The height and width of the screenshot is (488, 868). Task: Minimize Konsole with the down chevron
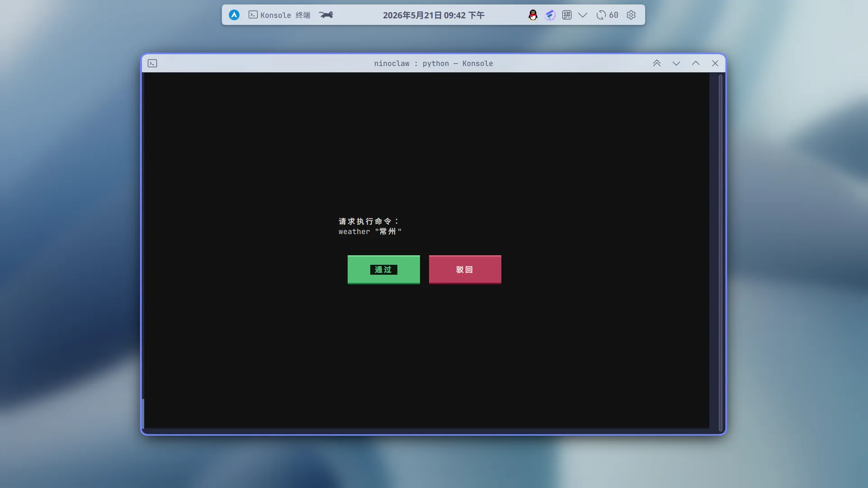(676, 63)
